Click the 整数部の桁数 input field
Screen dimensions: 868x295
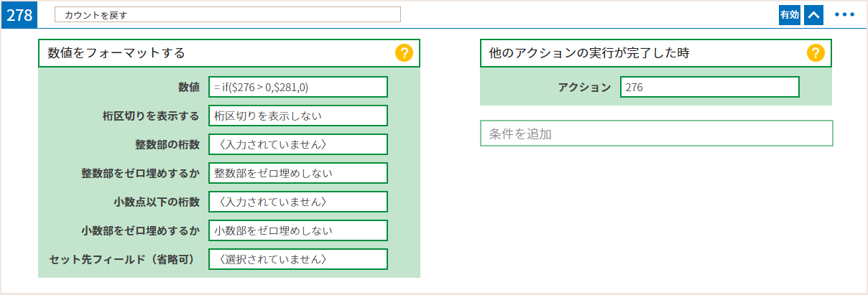298,144
